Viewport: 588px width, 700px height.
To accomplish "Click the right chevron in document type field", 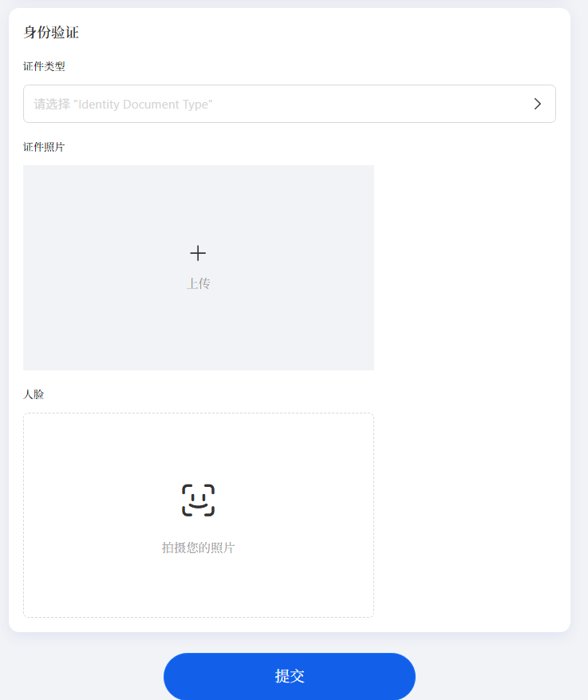I will click(x=538, y=104).
